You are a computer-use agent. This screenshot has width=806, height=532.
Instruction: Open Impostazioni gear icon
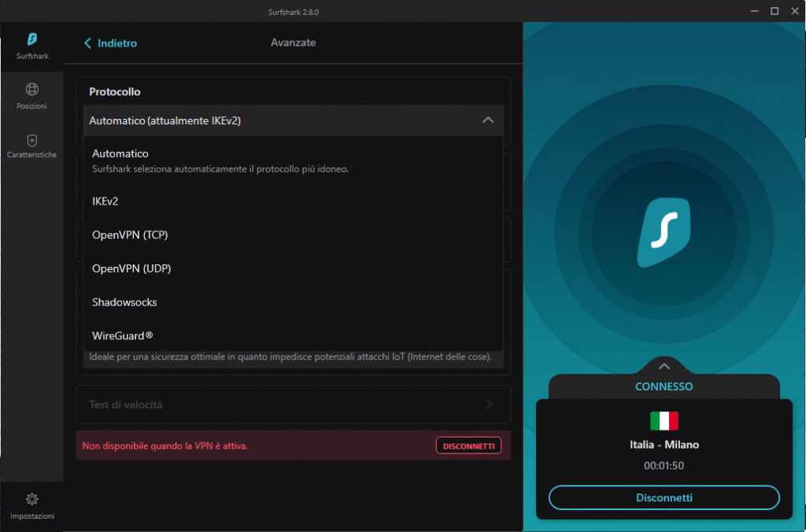[31, 499]
